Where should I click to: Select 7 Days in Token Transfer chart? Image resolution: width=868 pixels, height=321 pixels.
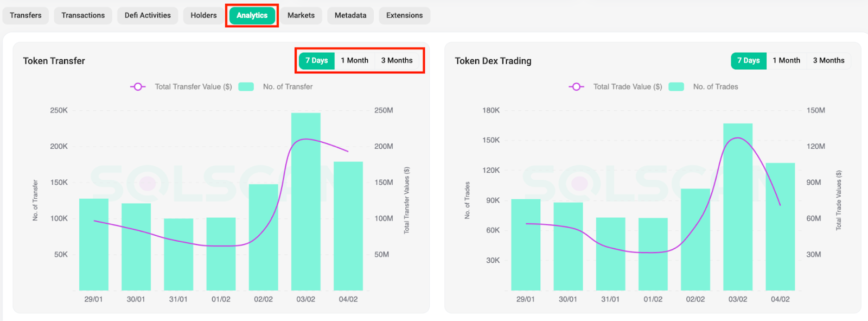pos(316,60)
